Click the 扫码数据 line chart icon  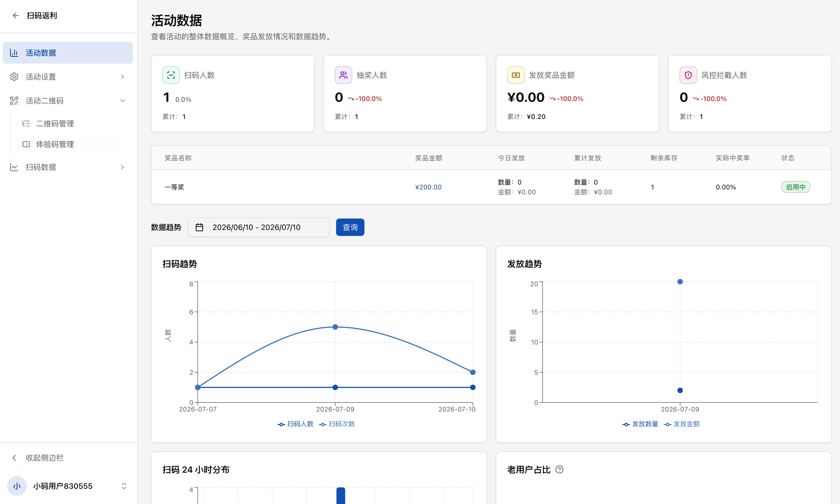point(14,167)
